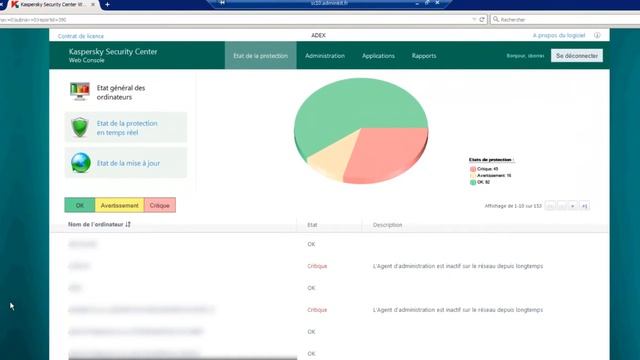Click the first Critique status in table
The image size is (640, 360).
pos(317,266)
